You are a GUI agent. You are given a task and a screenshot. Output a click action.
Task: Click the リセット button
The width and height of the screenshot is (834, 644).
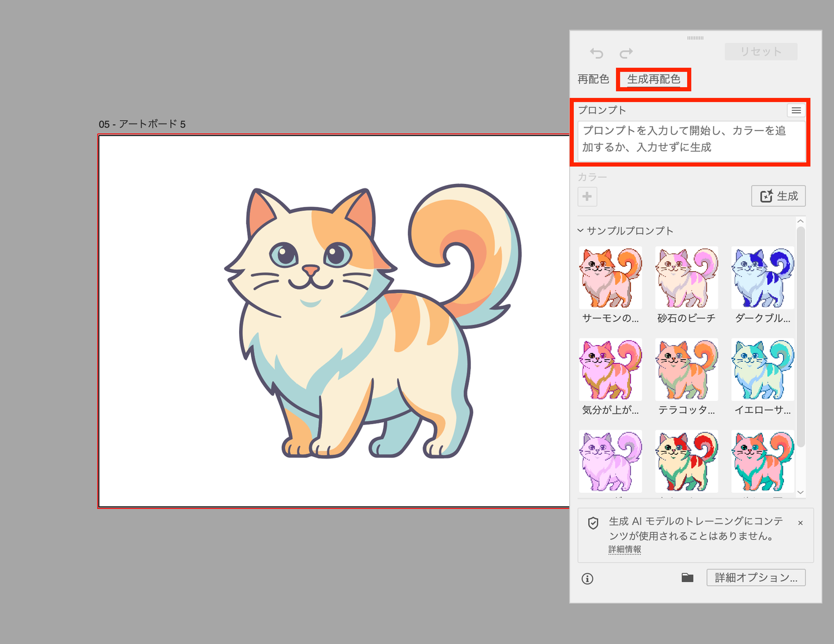point(761,52)
